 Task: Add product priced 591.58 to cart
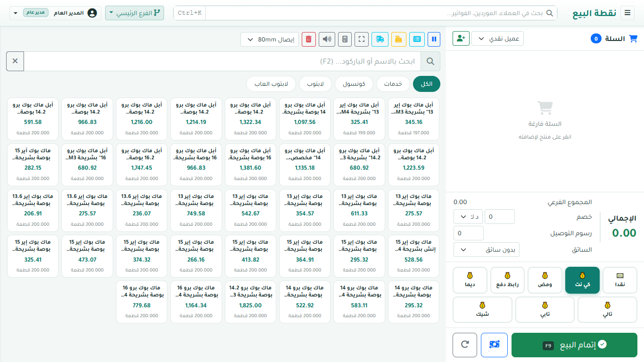(33, 119)
